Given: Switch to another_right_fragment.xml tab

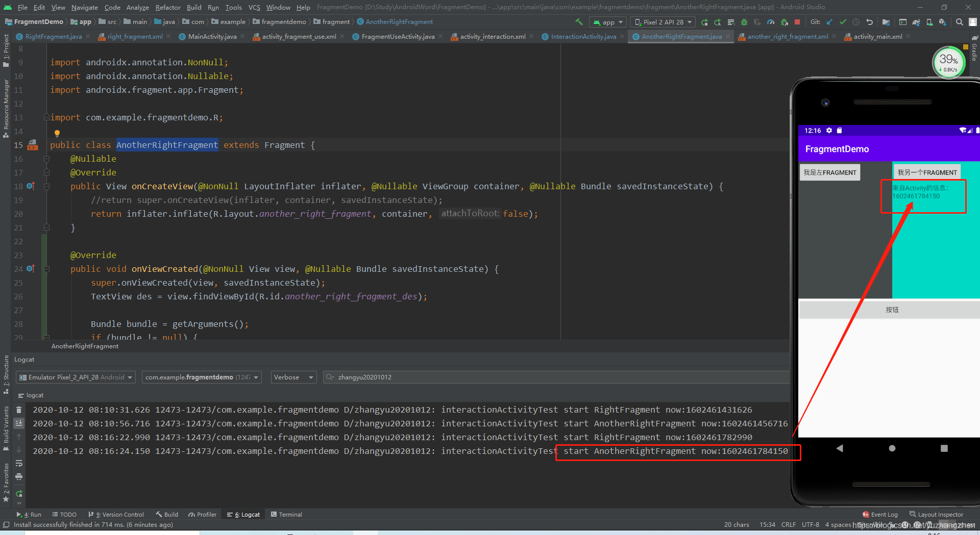Looking at the screenshot, I should 788,37.
